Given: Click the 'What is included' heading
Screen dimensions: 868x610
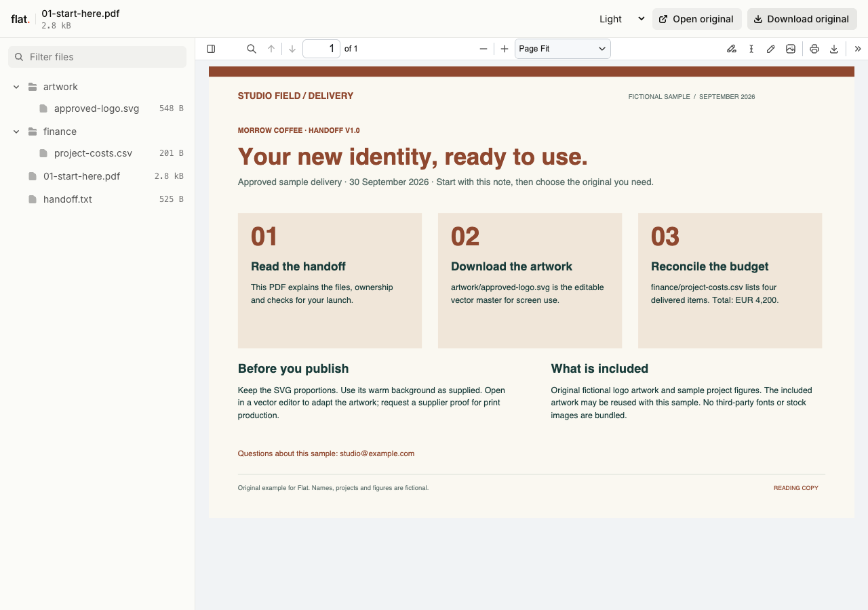Looking at the screenshot, I should tap(599, 369).
